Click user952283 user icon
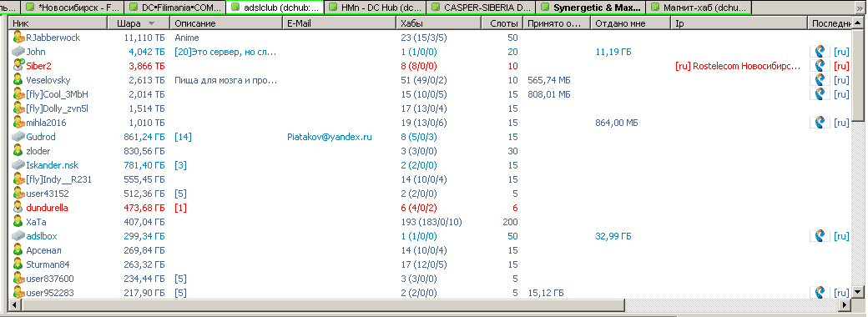The width and height of the screenshot is (868, 317). click(19, 293)
